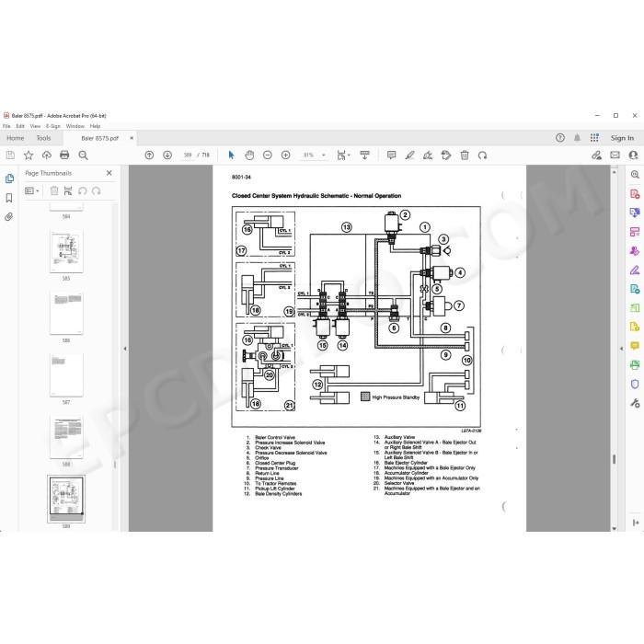Open the Adobe apps grid icon
The height and width of the screenshot is (644, 644).
click(x=594, y=138)
